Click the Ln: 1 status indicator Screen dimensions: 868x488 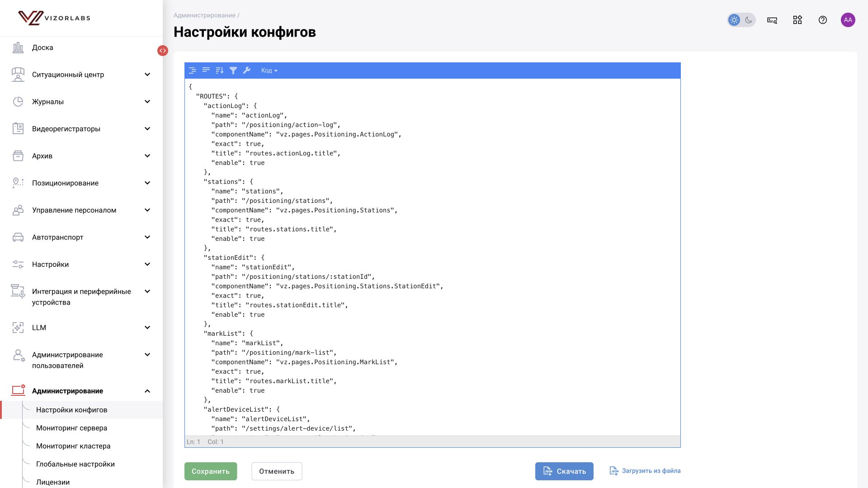(x=193, y=442)
